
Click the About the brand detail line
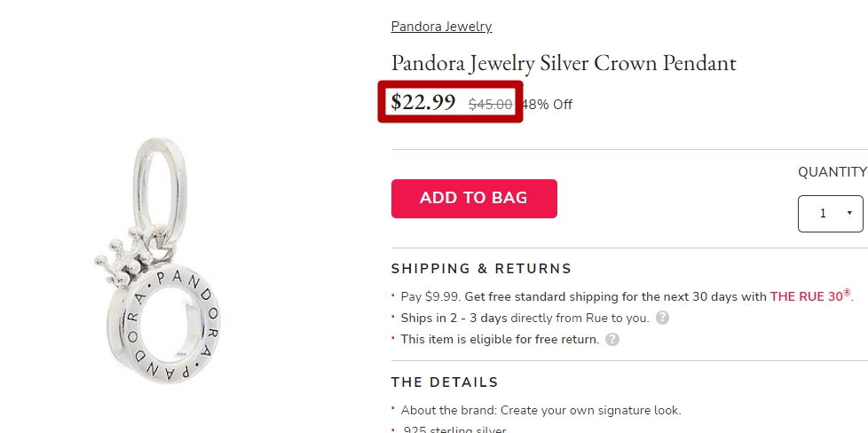(541, 410)
